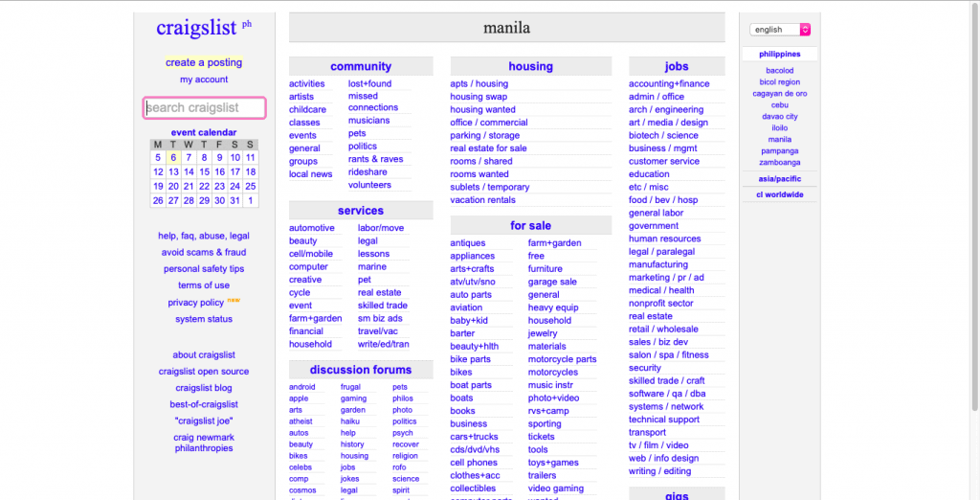Check system status link
Screen dimensions: 980x500
click(x=204, y=319)
